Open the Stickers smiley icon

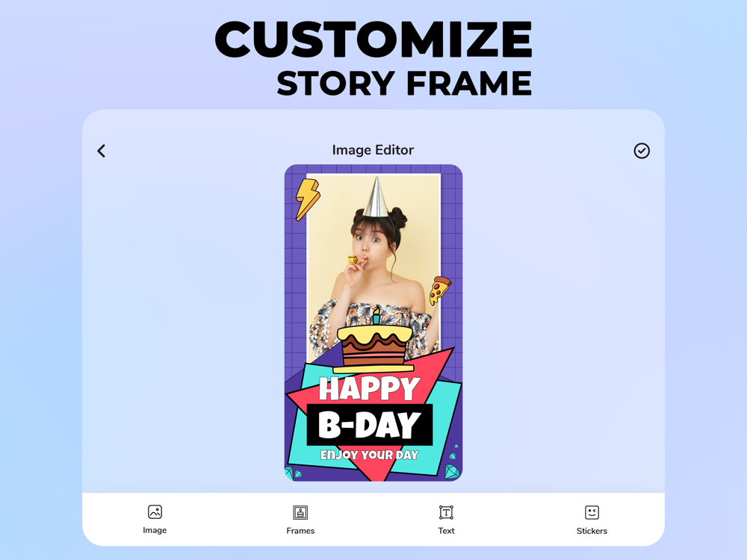click(592, 512)
